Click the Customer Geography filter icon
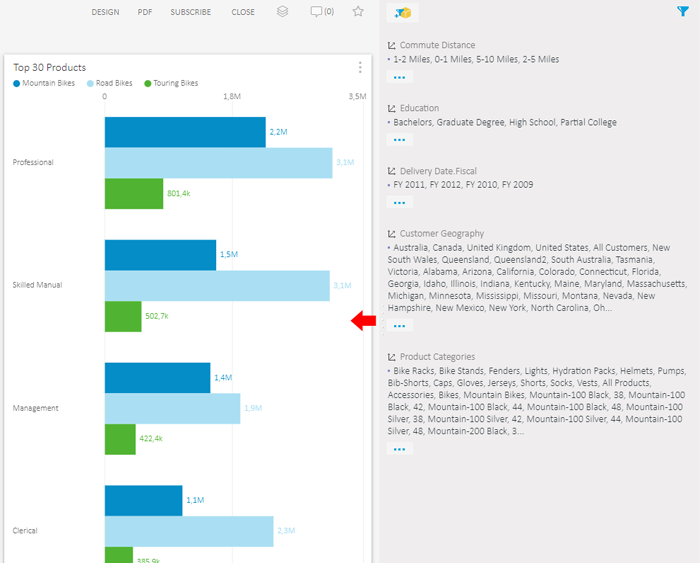This screenshot has height=563, width=700. pos(392,234)
